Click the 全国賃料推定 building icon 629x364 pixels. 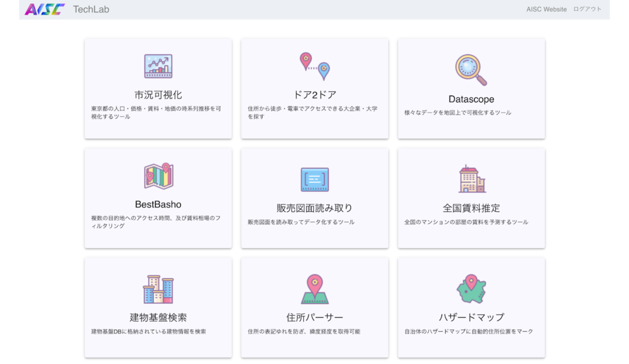(471, 179)
